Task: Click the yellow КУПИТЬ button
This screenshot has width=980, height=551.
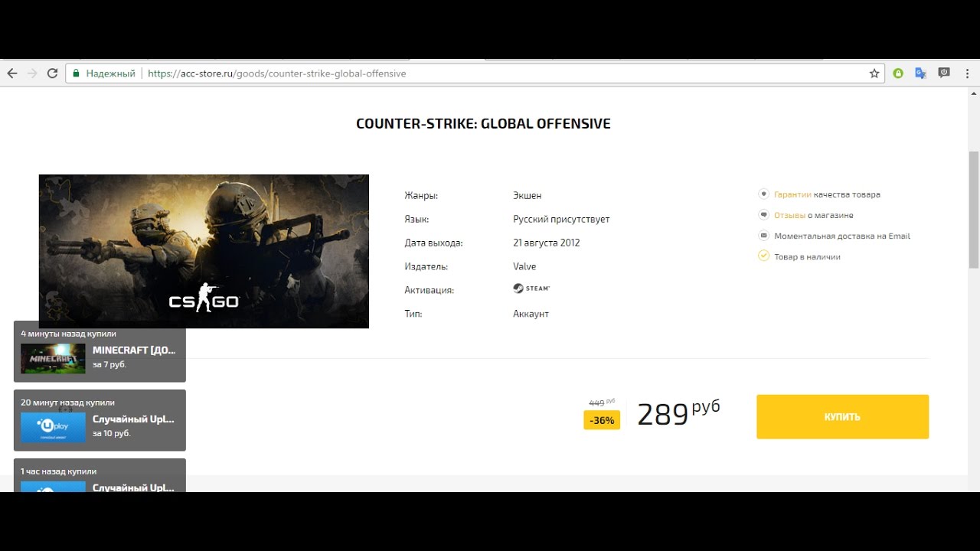Action: click(x=842, y=417)
